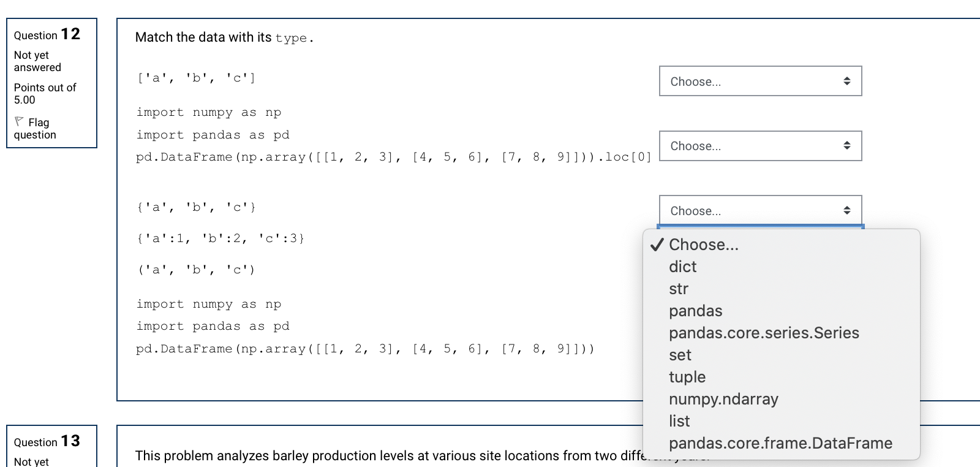Viewport: 980px width, 467px height.
Task: Choose 'pandas.core.series.Series' option
Action: coord(782,333)
